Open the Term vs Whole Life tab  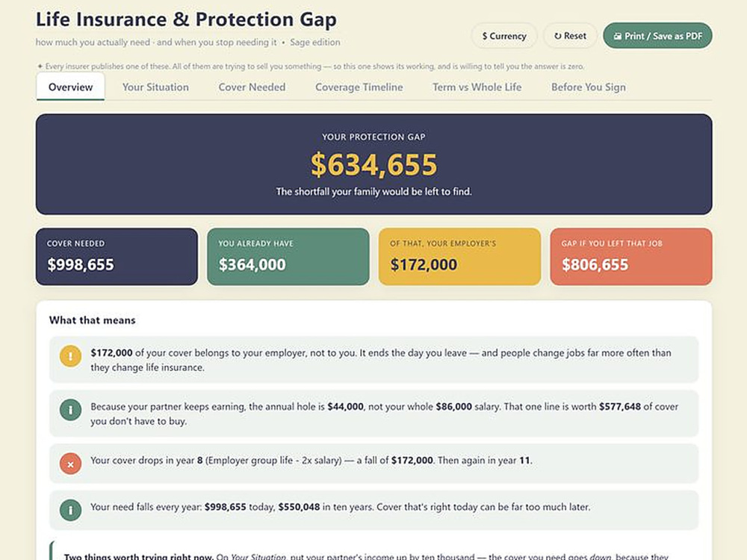(x=477, y=87)
